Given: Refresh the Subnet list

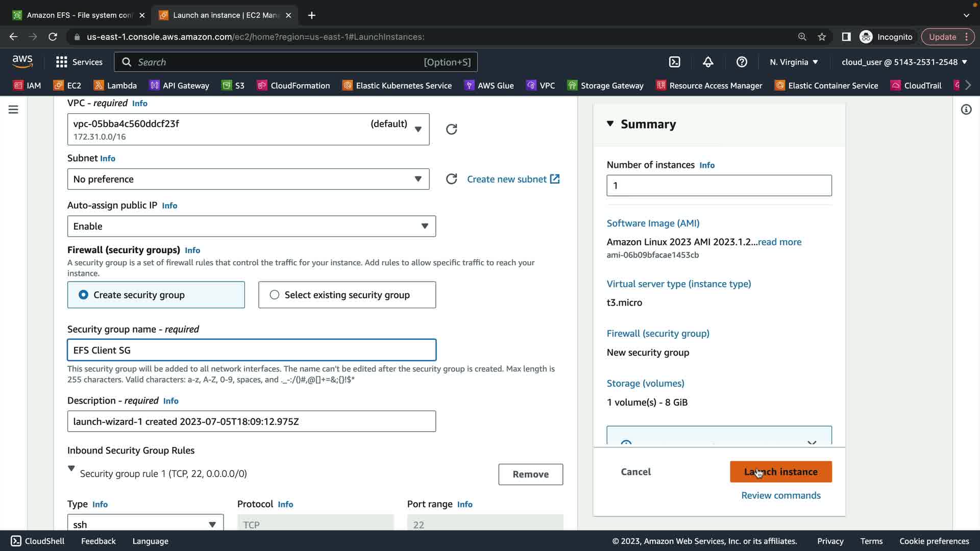Looking at the screenshot, I should pyautogui.click(x=451, y=179).
